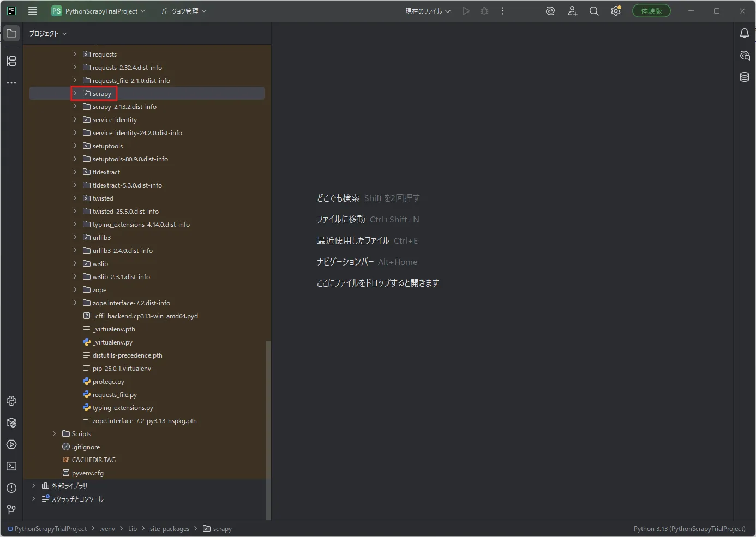
Task: Open the AI swirl icon in toolbar
Action: click(550, 11)
